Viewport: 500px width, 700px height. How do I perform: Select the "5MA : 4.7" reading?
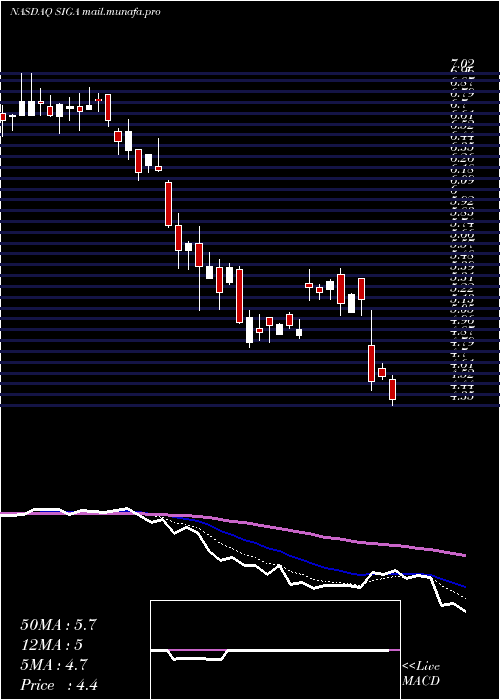[x=54, y=665]
